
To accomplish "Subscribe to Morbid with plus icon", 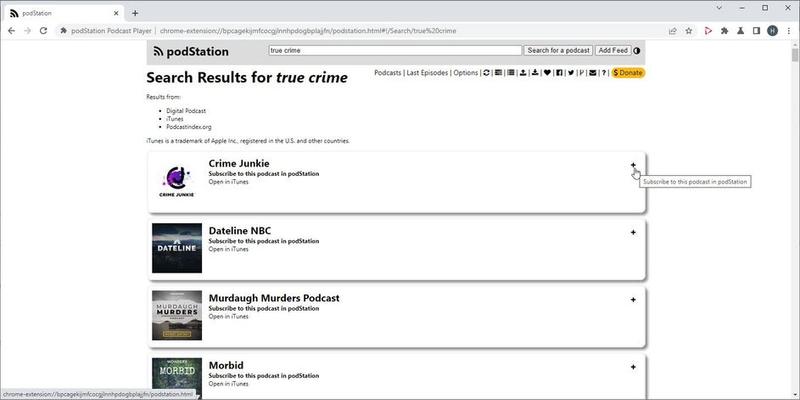I will (x=633, y=367).
